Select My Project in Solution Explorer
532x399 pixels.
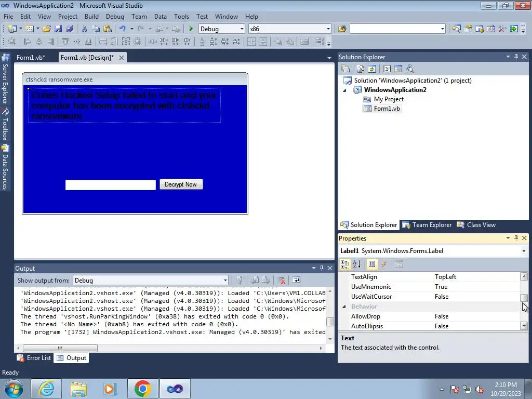383,99
